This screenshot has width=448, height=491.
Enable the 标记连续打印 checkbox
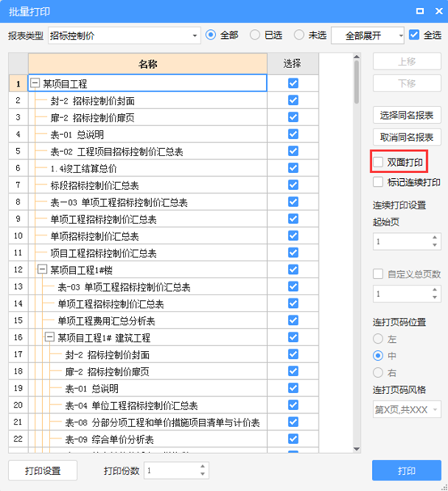[x=378, y=182]
